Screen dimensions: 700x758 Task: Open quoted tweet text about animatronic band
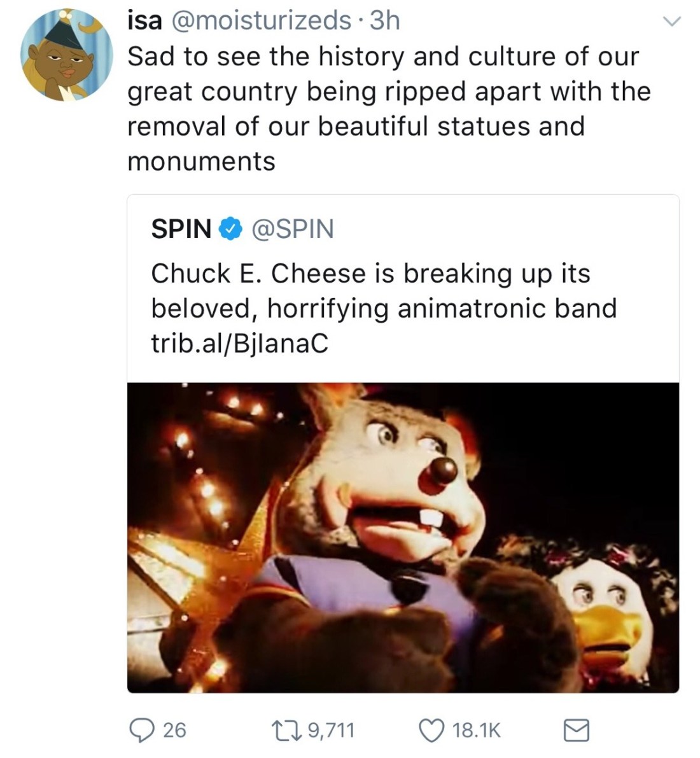(x=383, y=291)
